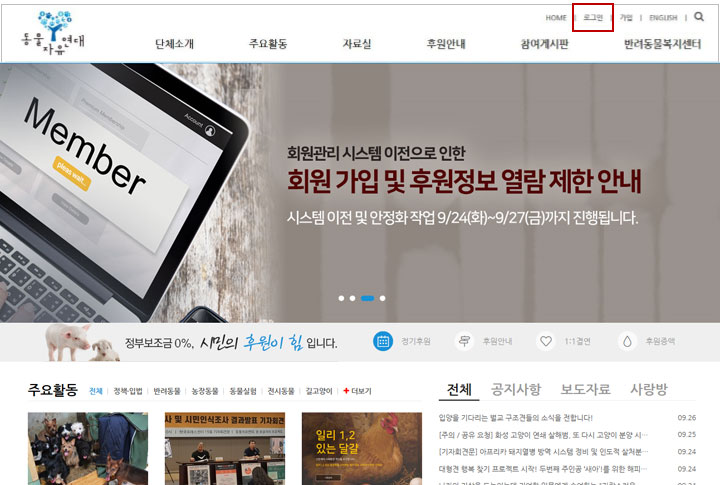This screenshot has height=485, width=720.
Task: Select the 길고양이 activity filter
Action: coord(319,391)
